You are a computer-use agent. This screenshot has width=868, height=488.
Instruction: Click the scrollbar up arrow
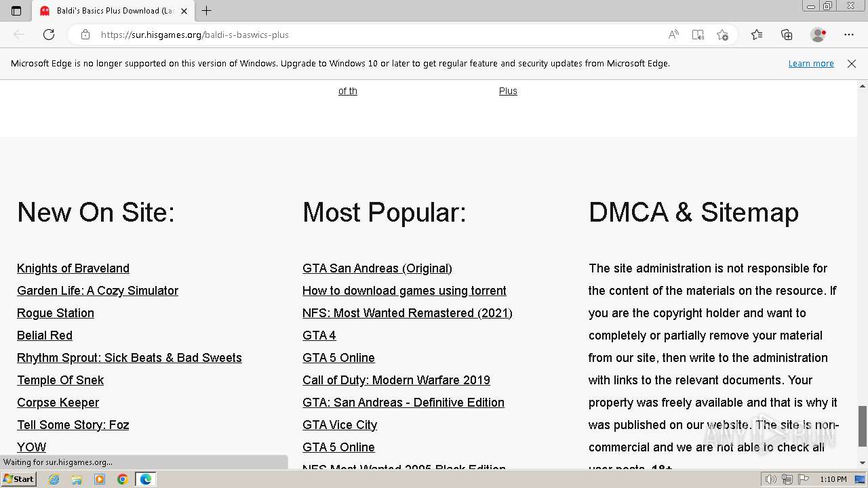[863, 86]
